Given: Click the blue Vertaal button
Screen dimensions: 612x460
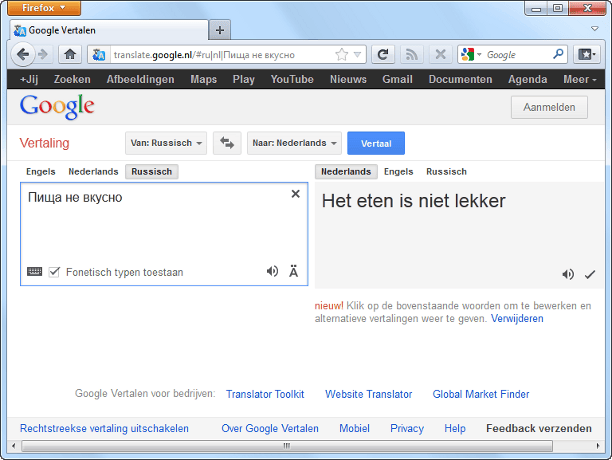Looking at the screenshot, I should click(x=376, y=143).
